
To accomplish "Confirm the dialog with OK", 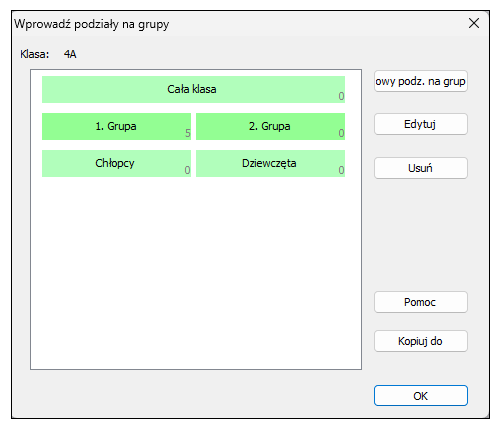I will pos(421,396).
